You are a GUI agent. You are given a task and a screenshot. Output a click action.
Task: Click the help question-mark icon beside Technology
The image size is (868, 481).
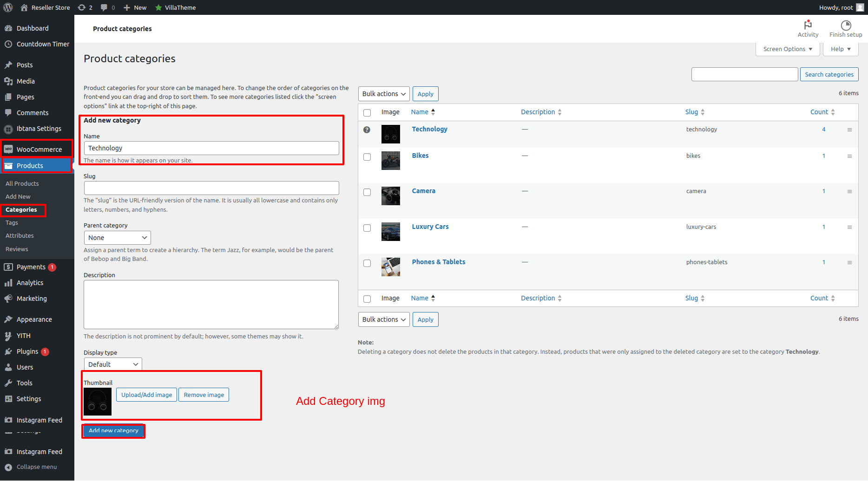click(367, 130)
